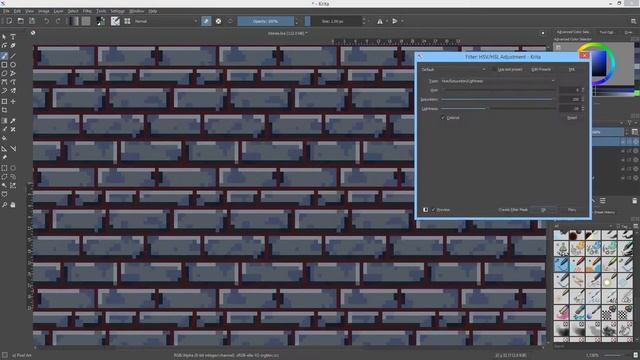Open an existing document from toolbar
Image resolution: width=640 pixels, height=360 pixels.
pyautogui.click(x=20, y=21)
